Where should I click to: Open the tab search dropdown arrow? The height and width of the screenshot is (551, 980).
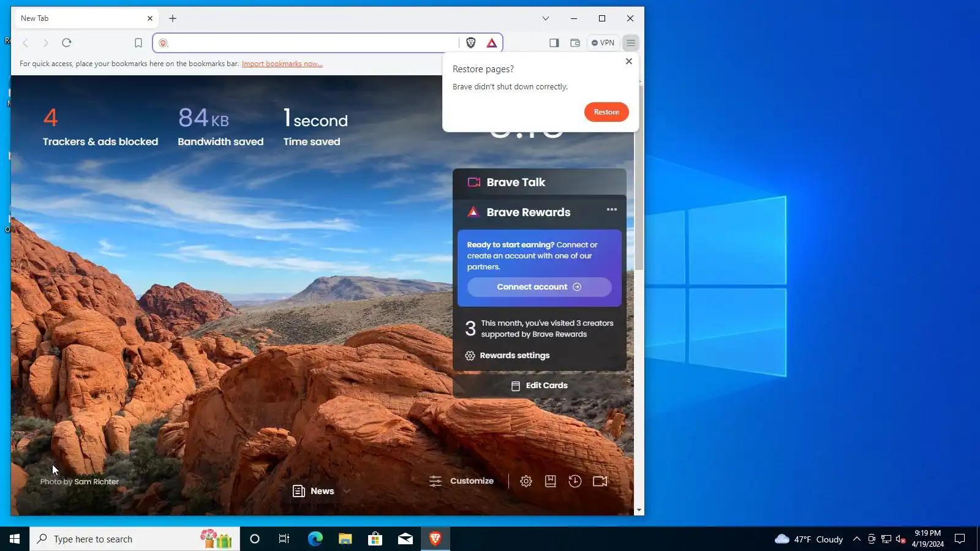pos(546,18)
